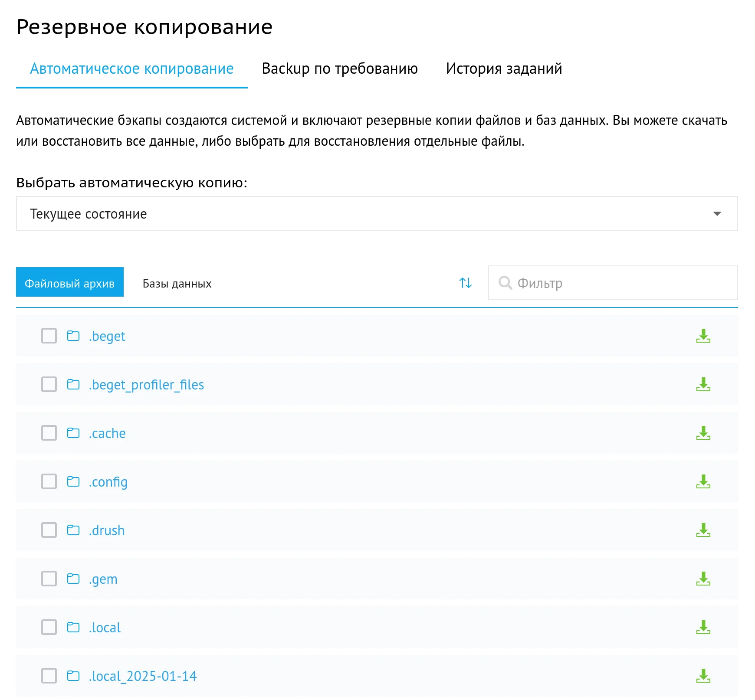755x700 pixels.
Task: Download the .beget folder backup
Action: (x=703, y=336)
